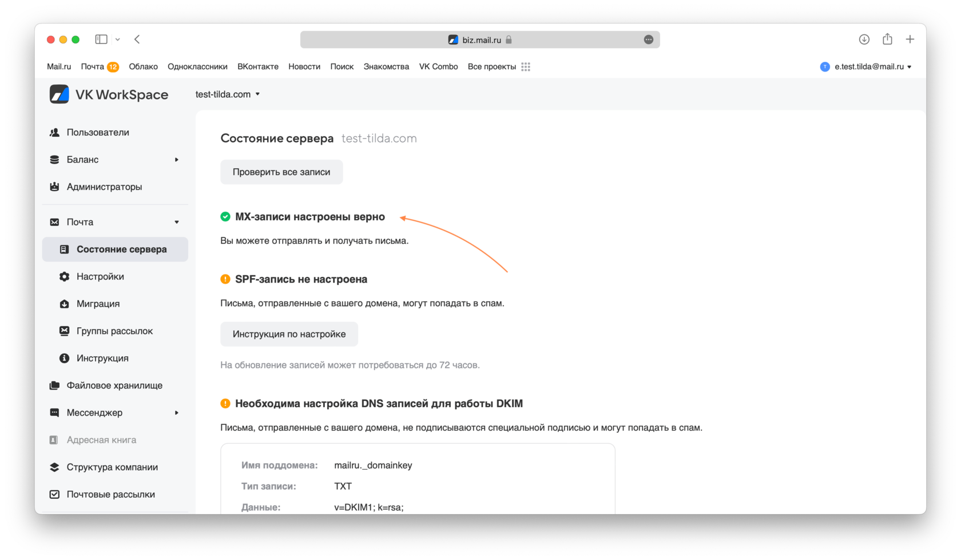This screenshot has width=961, height=560.
Task: Click the address bar more options icon
Action: coord(649,39)
